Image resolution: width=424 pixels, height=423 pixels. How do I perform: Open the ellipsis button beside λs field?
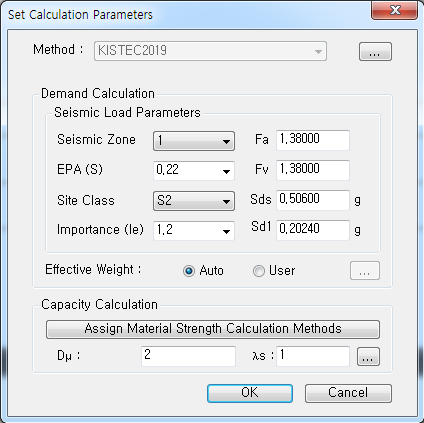pos(368,356)
